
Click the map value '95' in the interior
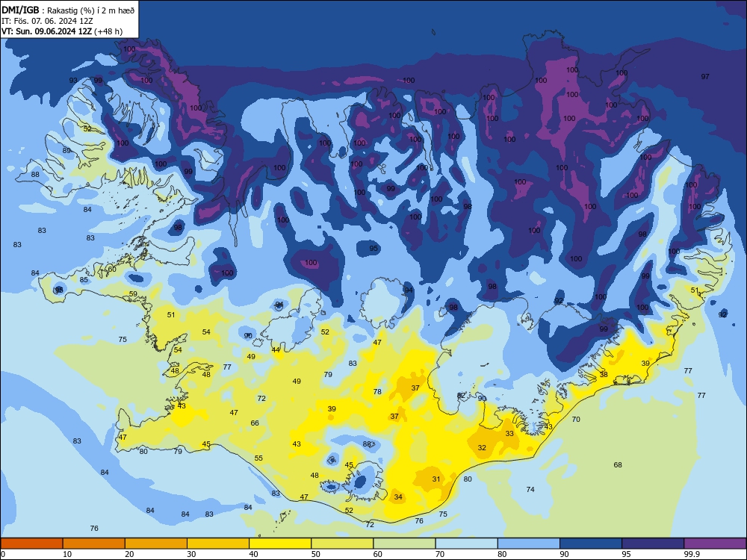click(x=374, y=248)
